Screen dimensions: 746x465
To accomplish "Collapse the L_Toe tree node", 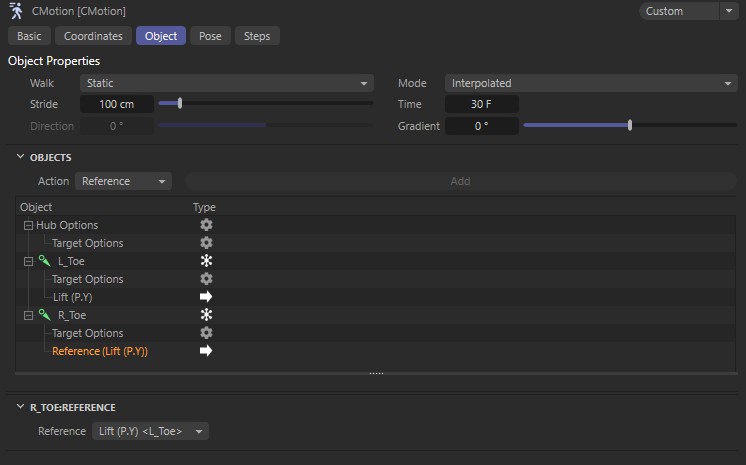I will (x=29, y=262).
